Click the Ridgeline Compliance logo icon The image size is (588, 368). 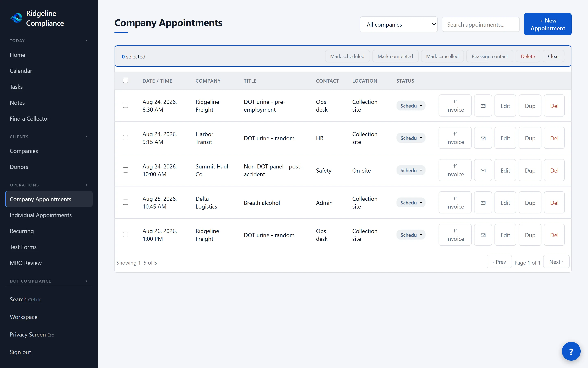pyautogui.click(x=16, y=18)
